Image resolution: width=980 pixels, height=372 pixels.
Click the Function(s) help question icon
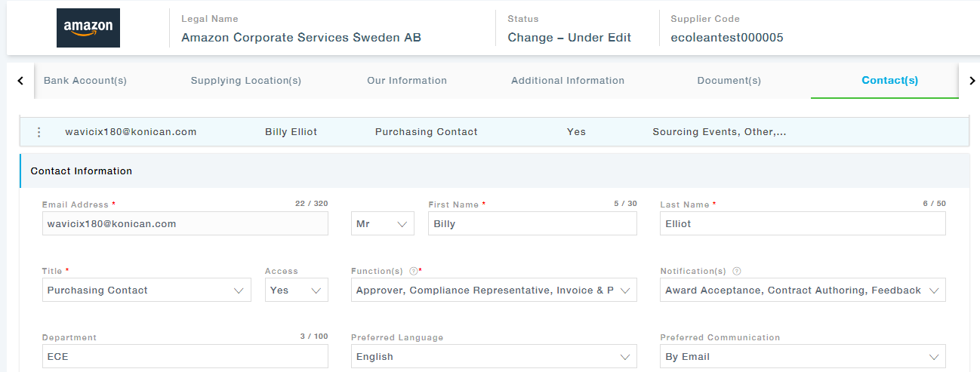(x=413, y=271)
